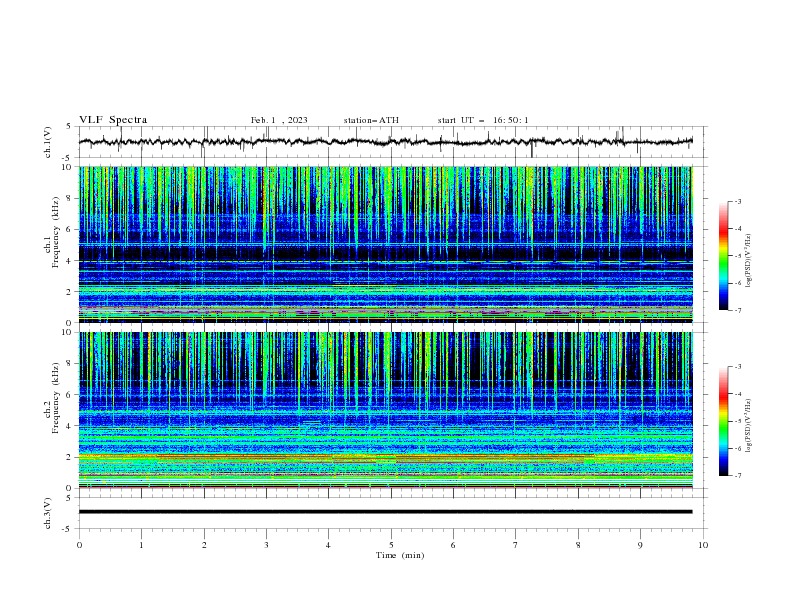Click the "4" frequency tick of ch.1 spectrogram
Viewport: 792px width, 612px height.
point(69,261)
